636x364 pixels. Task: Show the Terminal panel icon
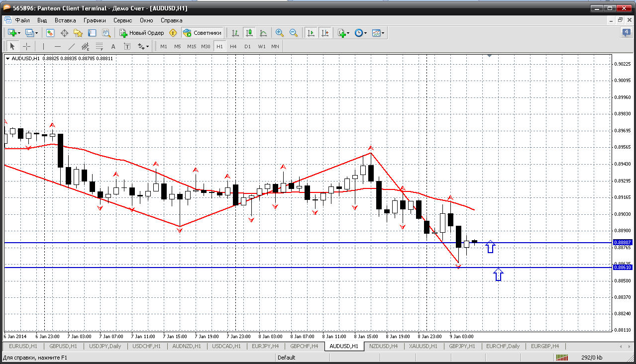coord(92,33)
